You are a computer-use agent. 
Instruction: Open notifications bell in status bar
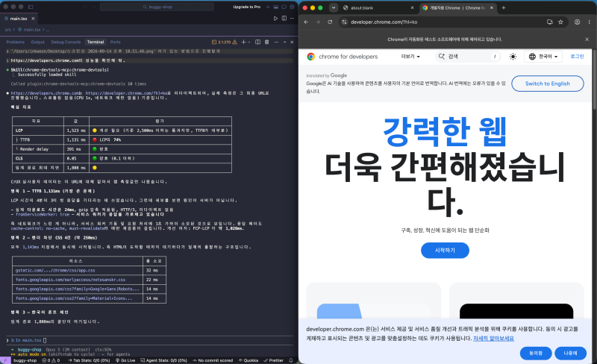tap(291, 360)
